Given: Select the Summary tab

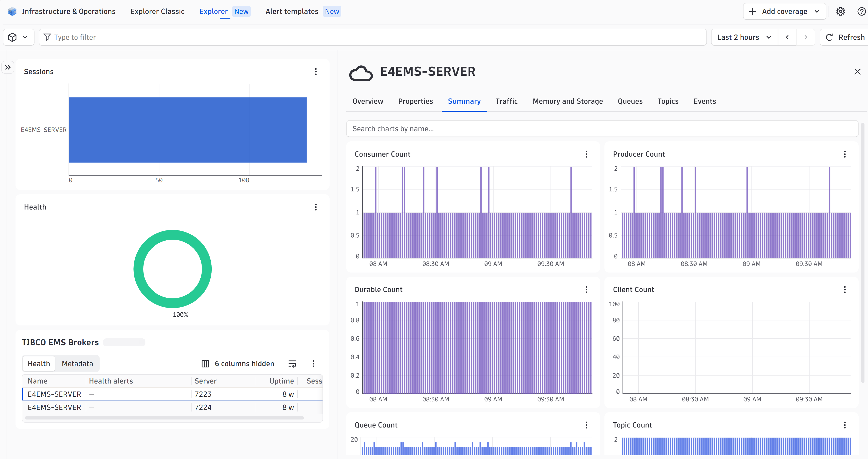Looking at the screenshot, I should 464,101.
